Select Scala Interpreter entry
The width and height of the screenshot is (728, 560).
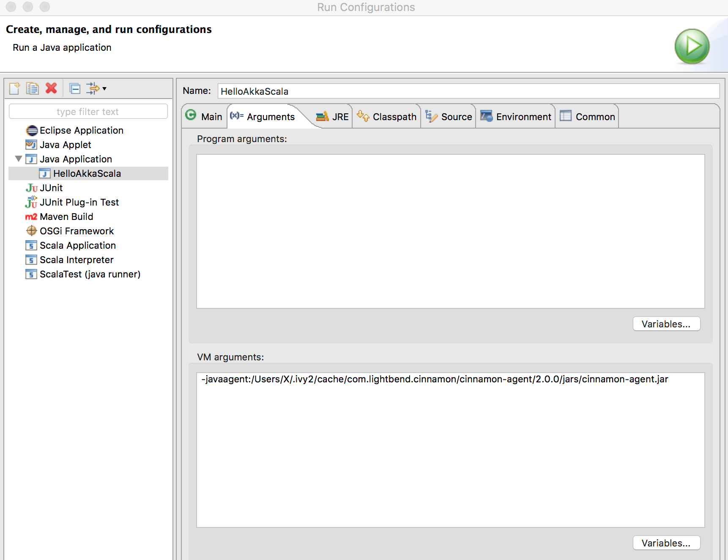point(77,260)
